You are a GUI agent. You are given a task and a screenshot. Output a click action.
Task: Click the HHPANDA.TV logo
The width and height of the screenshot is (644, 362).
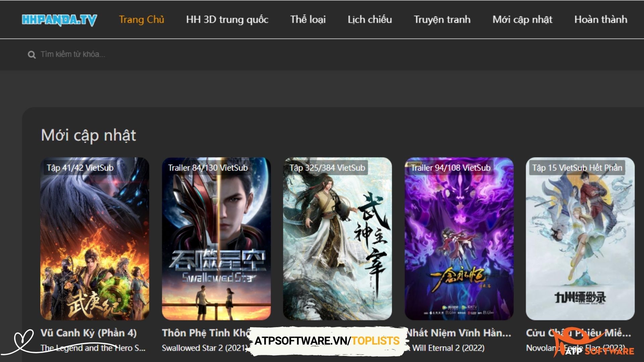click(59, 20)
